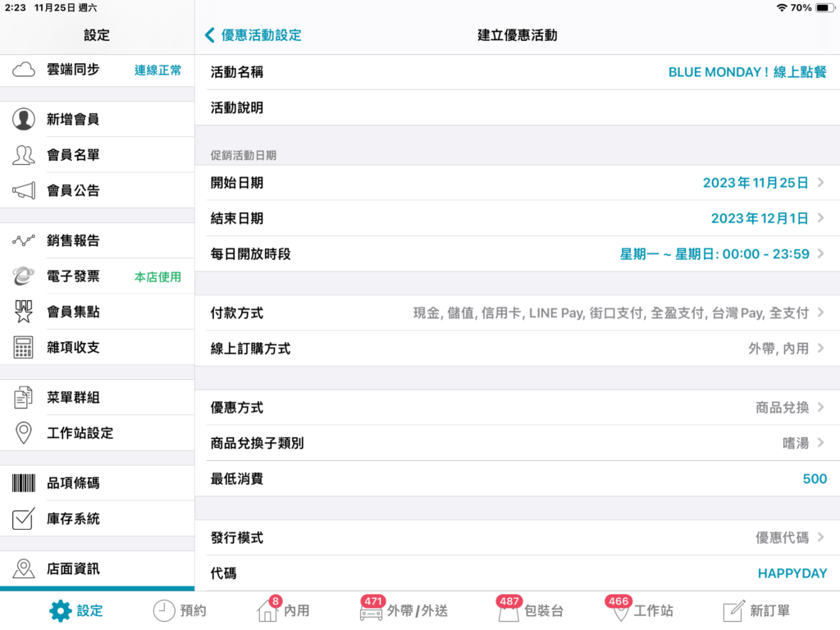Expand the 付款方式 chevron
The image size is (840, 630).
tap(820, 313)
